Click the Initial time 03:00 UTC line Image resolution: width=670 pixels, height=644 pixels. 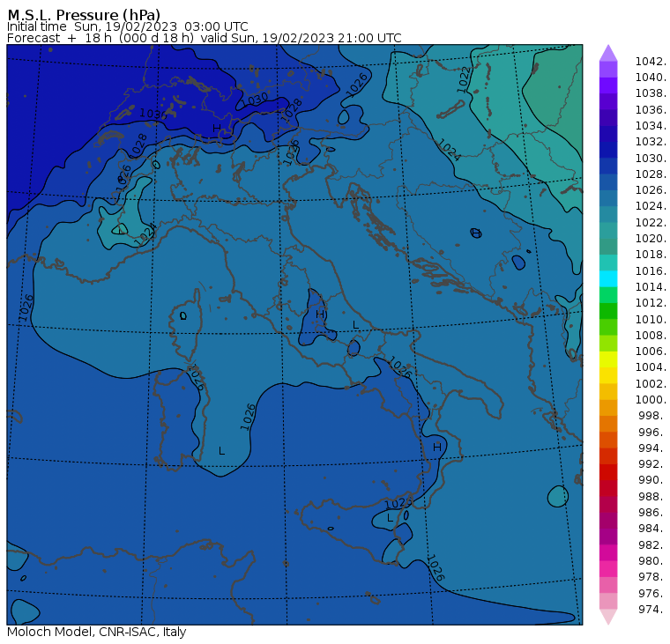click(127, 26)
